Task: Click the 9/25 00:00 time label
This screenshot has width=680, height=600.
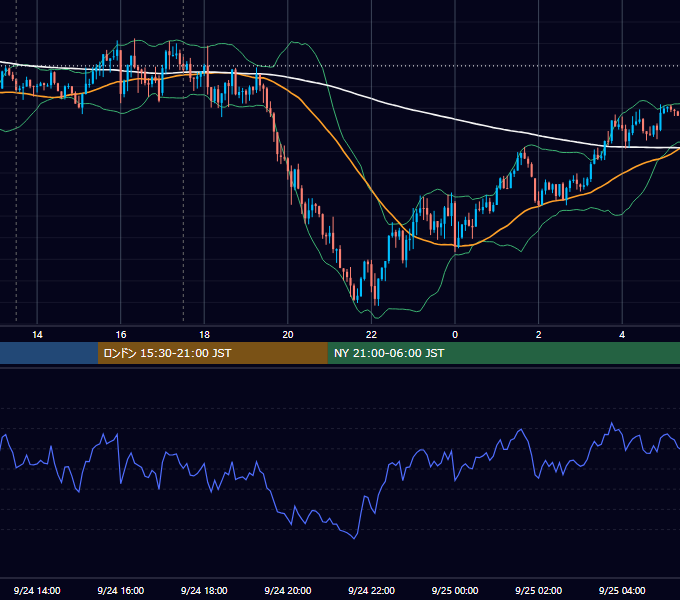Action: [x=455, y=590]
